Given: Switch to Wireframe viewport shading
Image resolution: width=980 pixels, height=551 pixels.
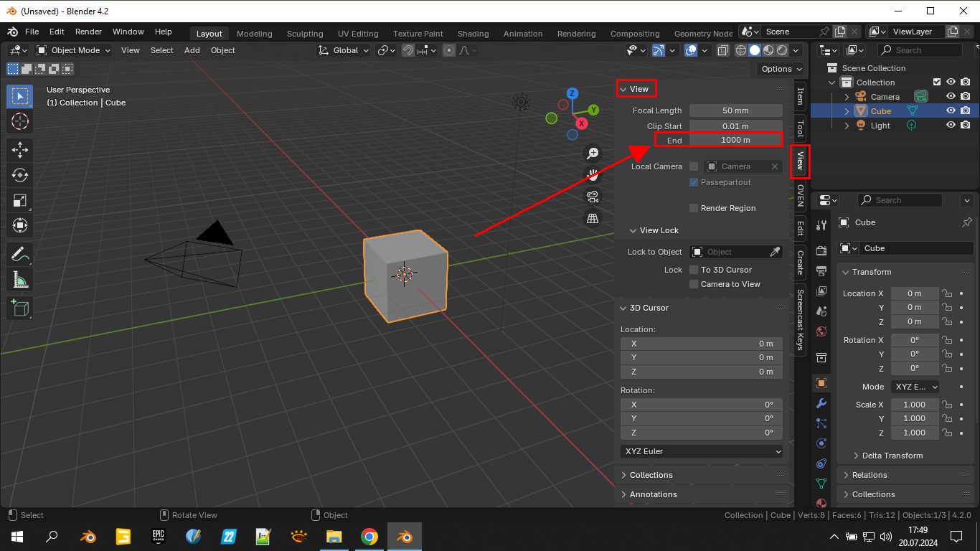Looking at the screenshot, I should tap(741, 50).
